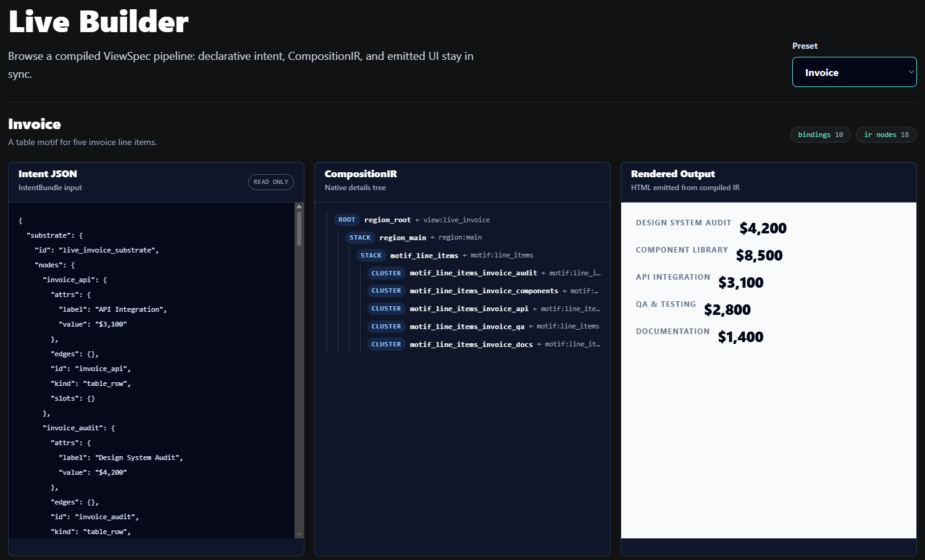Screen dimensions: 925x560
Task: Click the $2,800 amount
Action: coord(727,310)
